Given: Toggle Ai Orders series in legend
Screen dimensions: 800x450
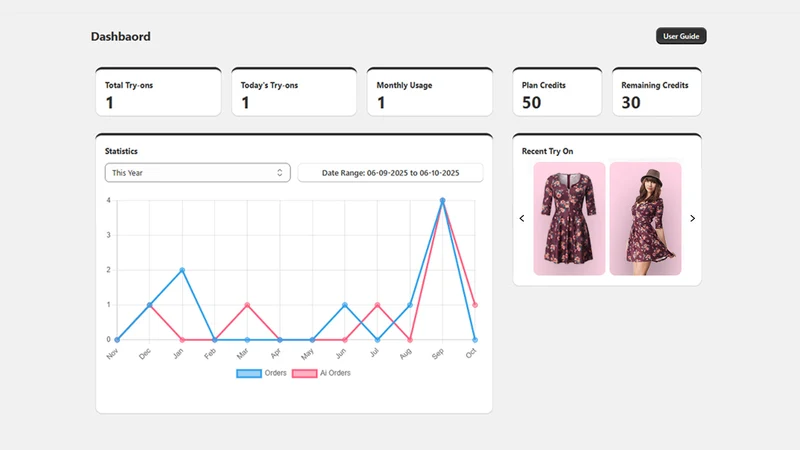Looking at the screenshot, I should pos(321,373).
